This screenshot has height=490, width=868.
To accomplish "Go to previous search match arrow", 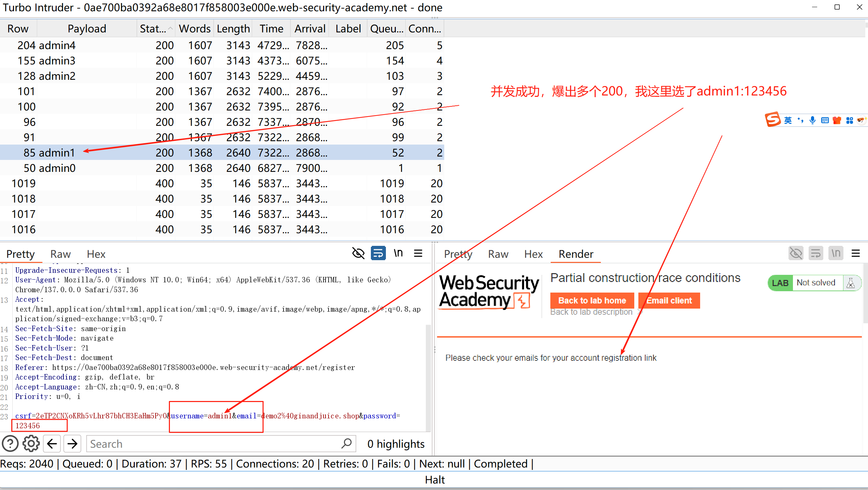I will click(x=52, y=444).
